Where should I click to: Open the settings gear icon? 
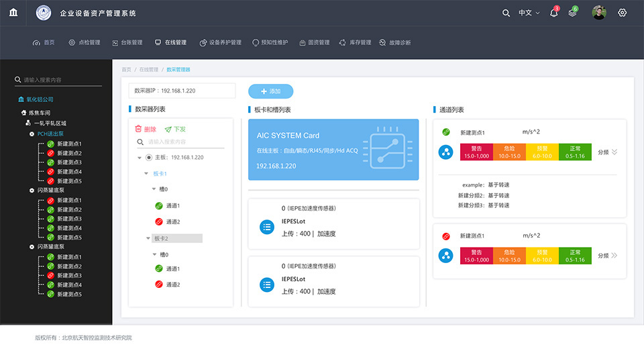(622, 13)
